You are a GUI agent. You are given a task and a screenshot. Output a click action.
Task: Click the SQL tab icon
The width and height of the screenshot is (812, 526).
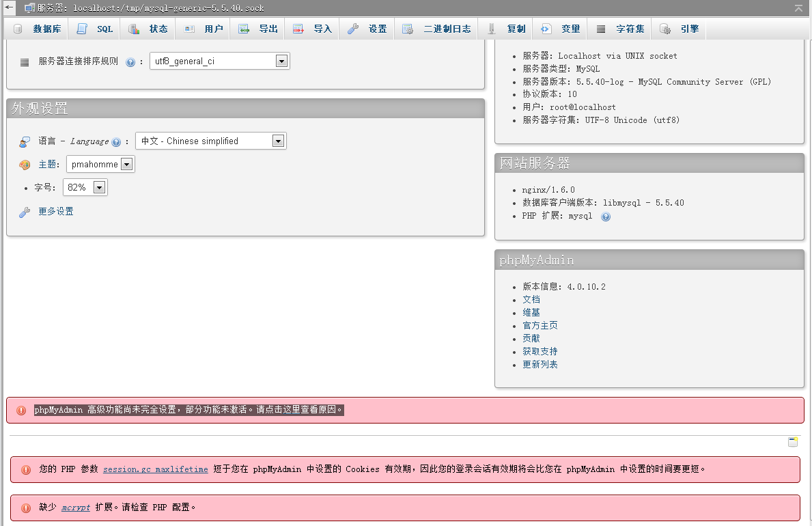coord(82,29)
